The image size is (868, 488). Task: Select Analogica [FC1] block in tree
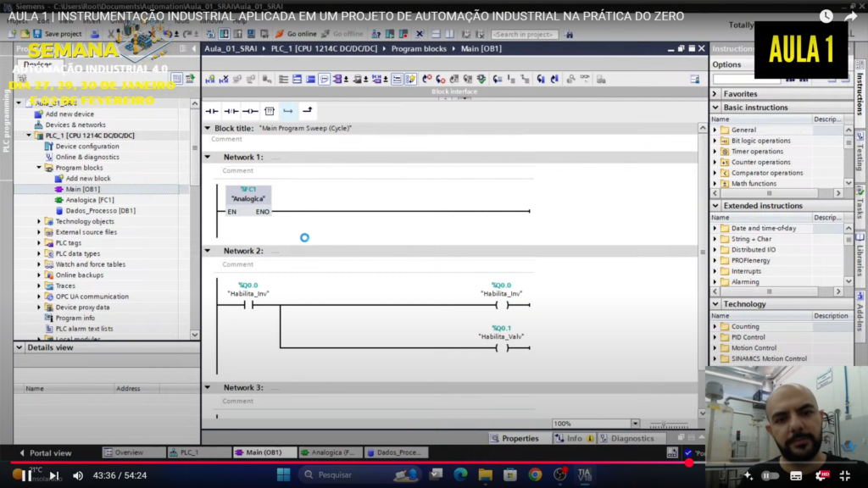90,200
